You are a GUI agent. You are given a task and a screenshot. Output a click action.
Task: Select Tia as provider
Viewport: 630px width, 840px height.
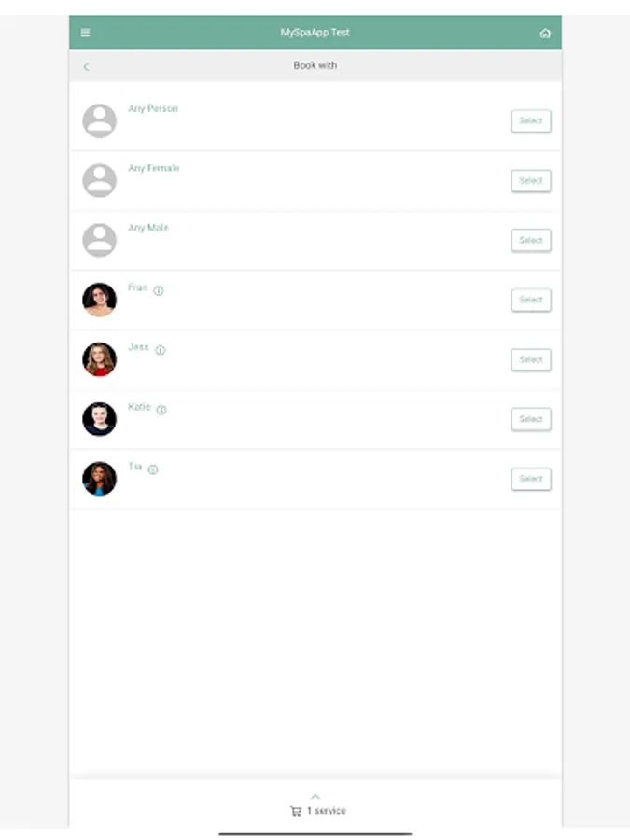point(530,479)
